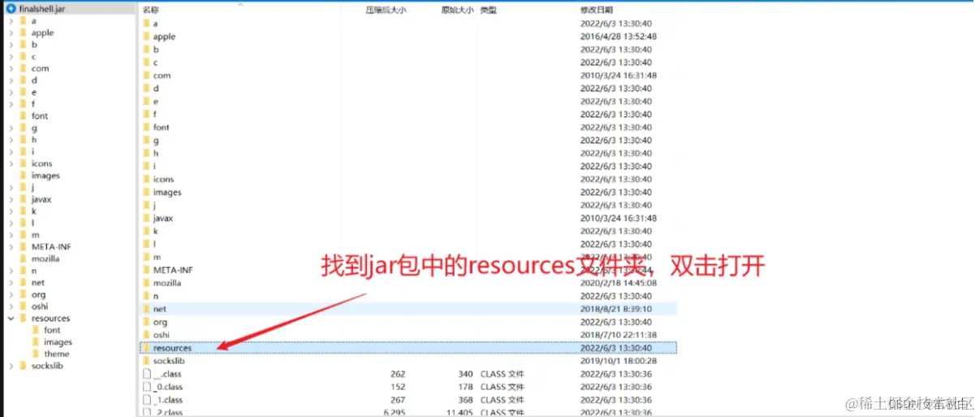Click original size 368 of _1.class
This screenshot has height=417, width=980.
tap(465, 401)
